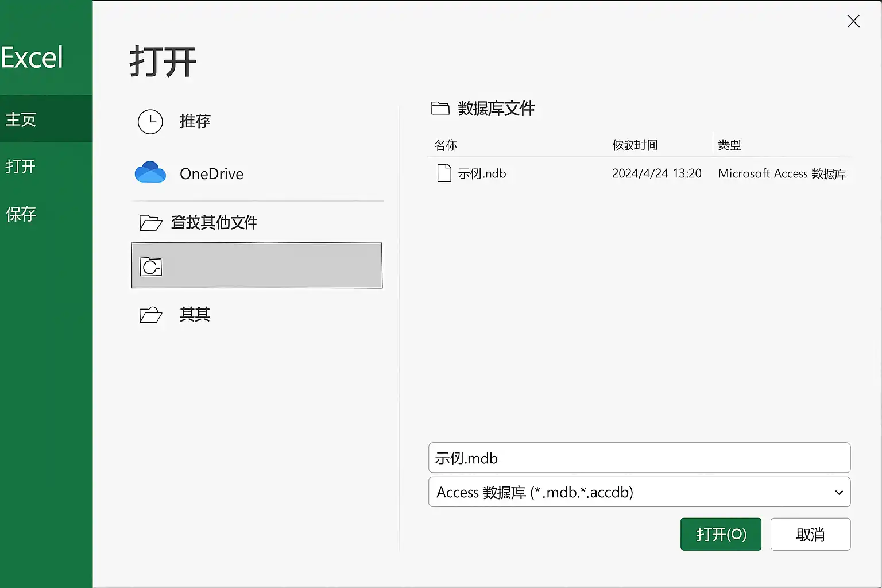Sort files by the 名称 column header

coord(446,145)
